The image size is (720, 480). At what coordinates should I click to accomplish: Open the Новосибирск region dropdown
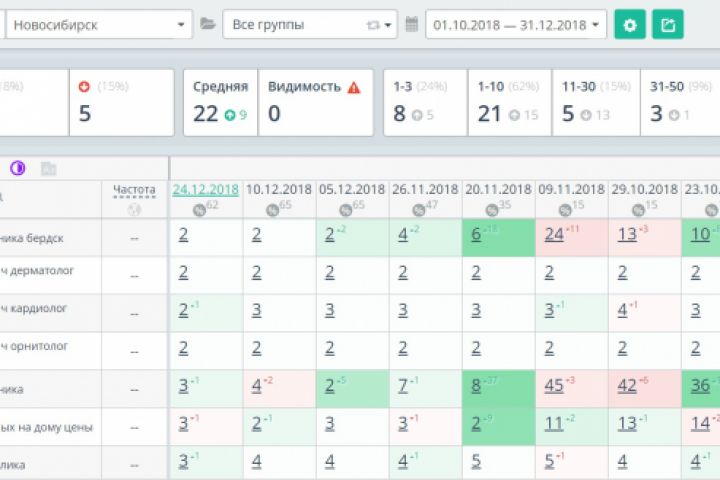[x=98, y=25]
